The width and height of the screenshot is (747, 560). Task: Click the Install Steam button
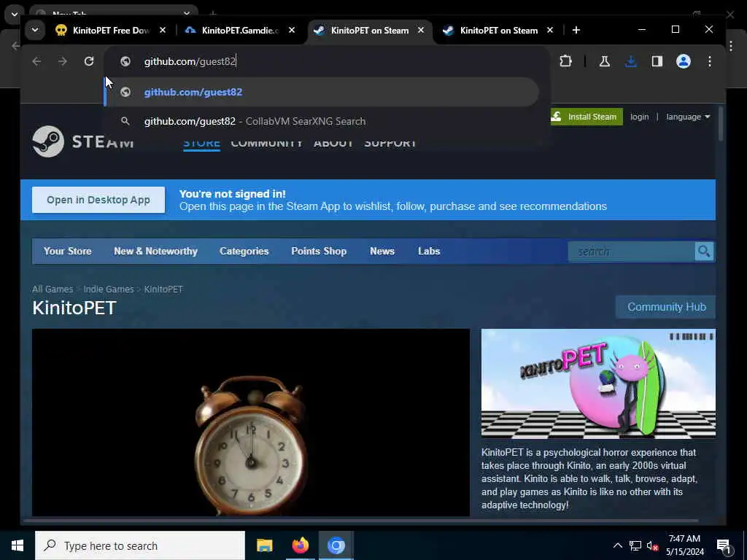(x=587, y=117)
